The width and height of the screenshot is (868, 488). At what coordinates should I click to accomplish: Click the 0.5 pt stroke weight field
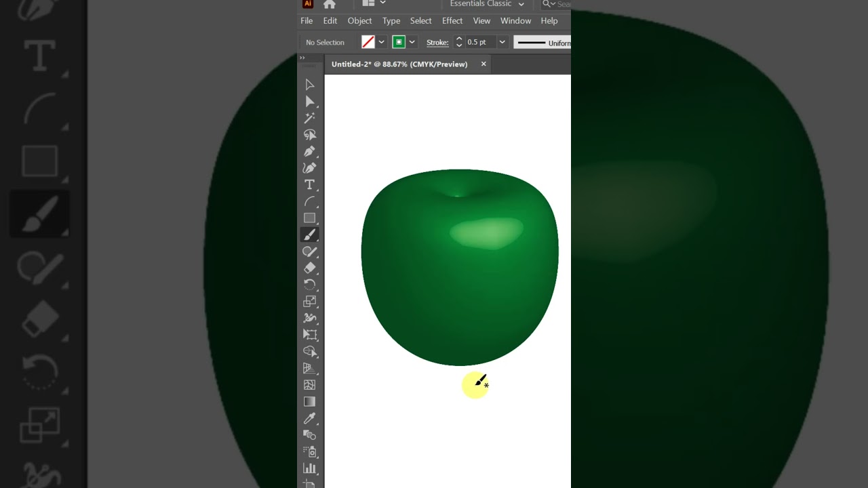click(x=480, y=42)
